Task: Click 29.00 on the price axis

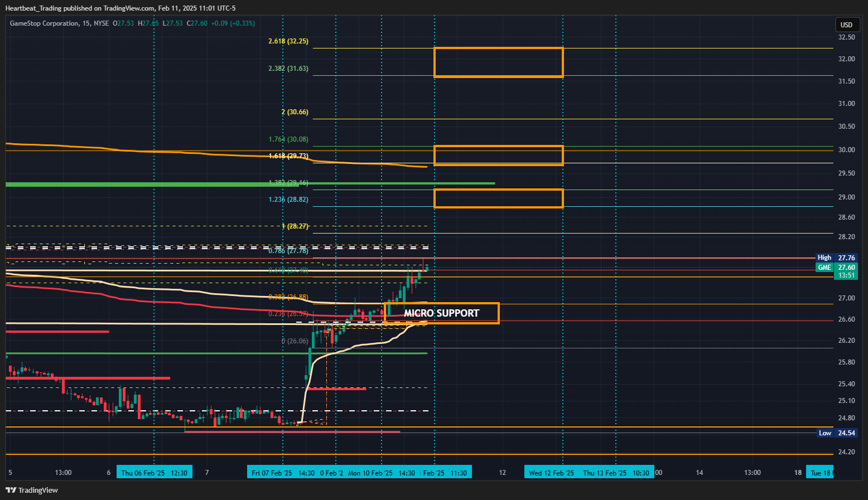Action: (x=846, y=197)
